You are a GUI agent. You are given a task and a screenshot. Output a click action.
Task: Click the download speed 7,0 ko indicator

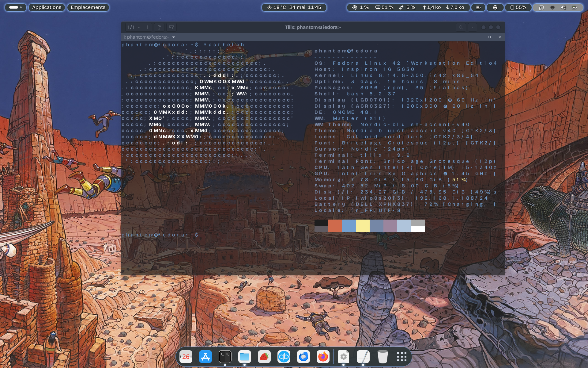tap(455, 7)
